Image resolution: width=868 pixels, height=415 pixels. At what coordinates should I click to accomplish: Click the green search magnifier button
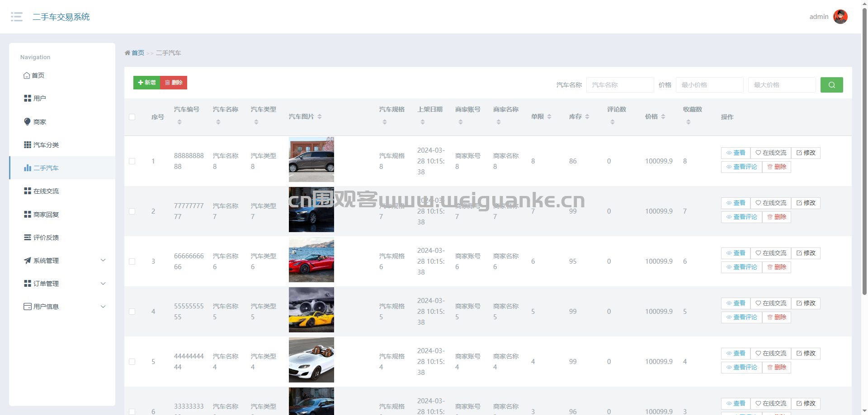coord(831,85)
